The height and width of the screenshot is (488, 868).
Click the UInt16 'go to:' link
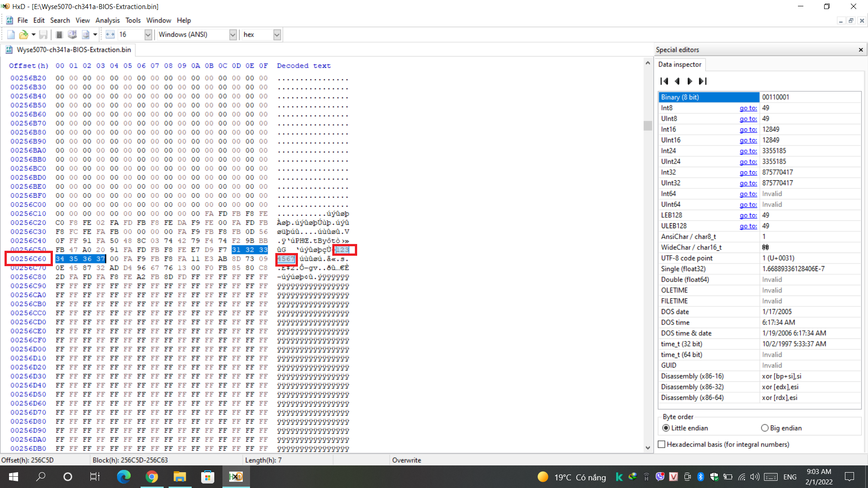coord(748,141)
